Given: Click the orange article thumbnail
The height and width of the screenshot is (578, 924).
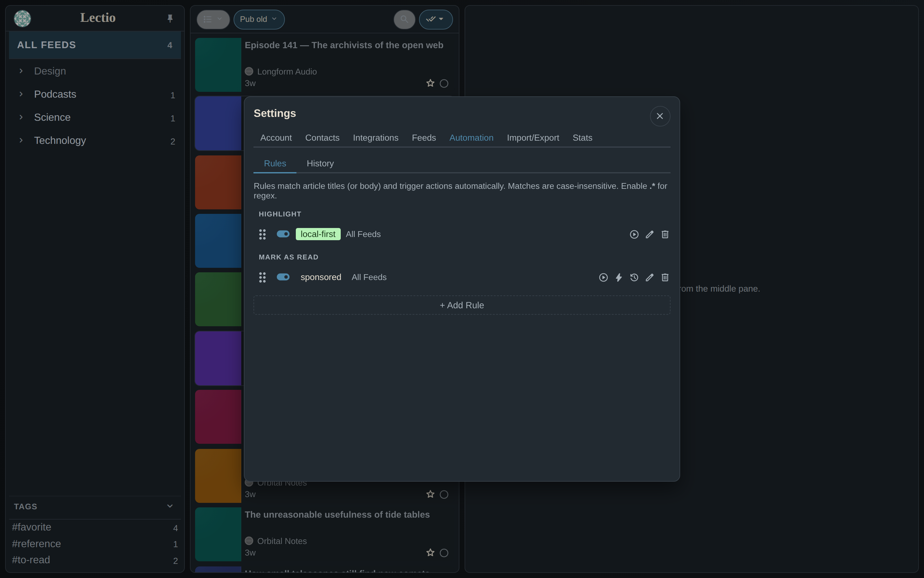Looking at the screenshot, I should click(218, 476).
